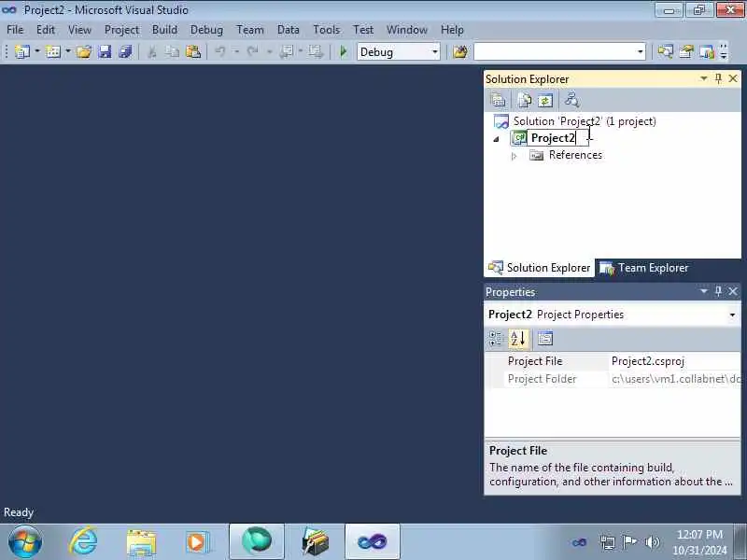747x560 pixels.
Task: Open Solution Explorer window position dropdown
Action: 704,78
